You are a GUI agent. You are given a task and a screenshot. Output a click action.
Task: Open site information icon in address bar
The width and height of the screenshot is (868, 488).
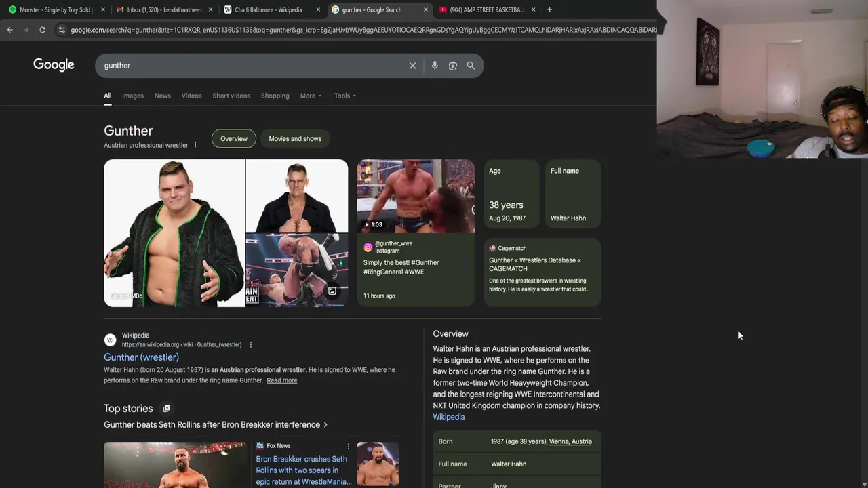[62, 30]
